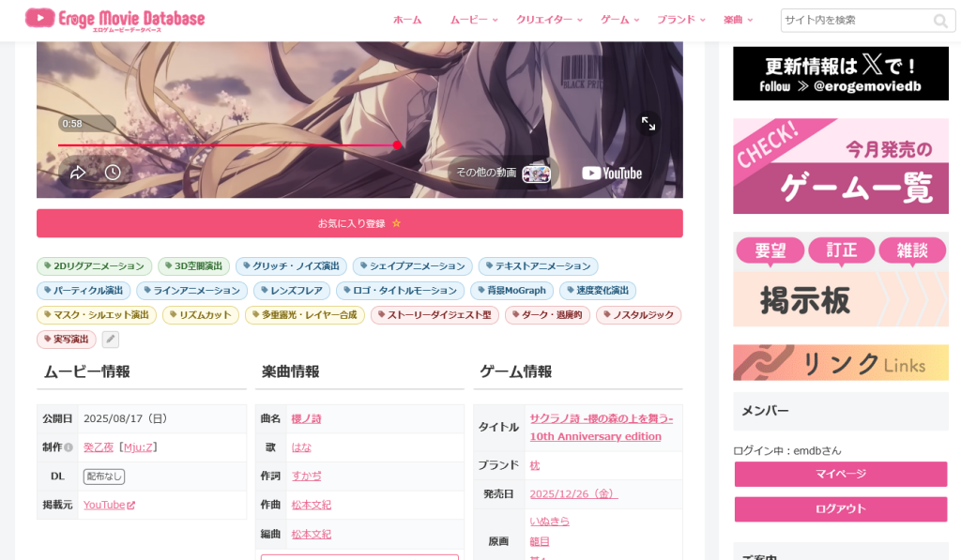
Task: Click the video progress bar scrubber
Action: click(x=397, y=145)
